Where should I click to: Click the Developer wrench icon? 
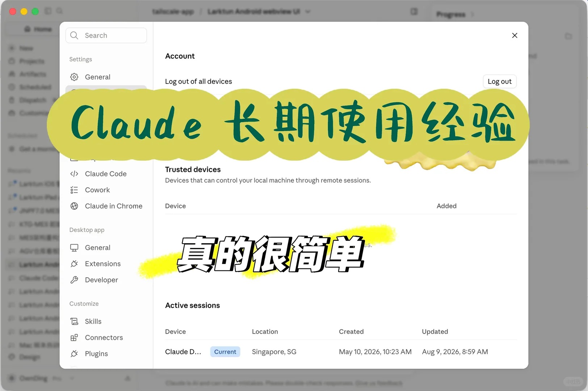tap(74, 280)
